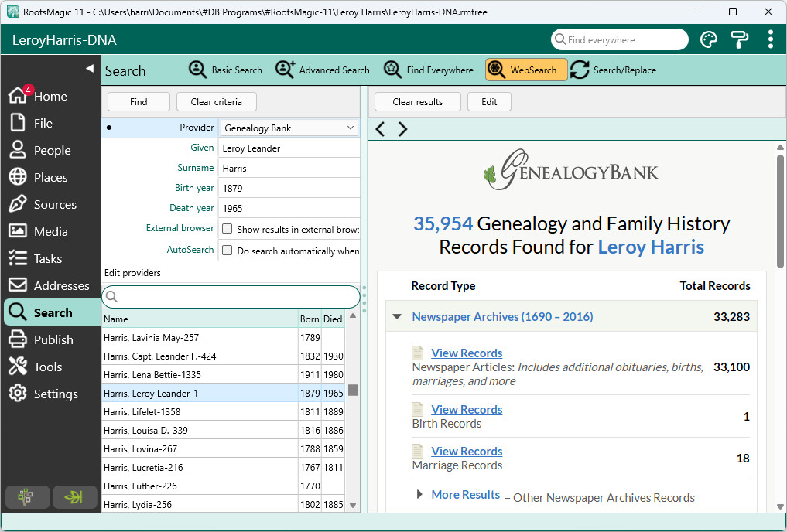787x532 pixels.
Task: Go forward in the web browser pane
Action: tap(402, 129)
